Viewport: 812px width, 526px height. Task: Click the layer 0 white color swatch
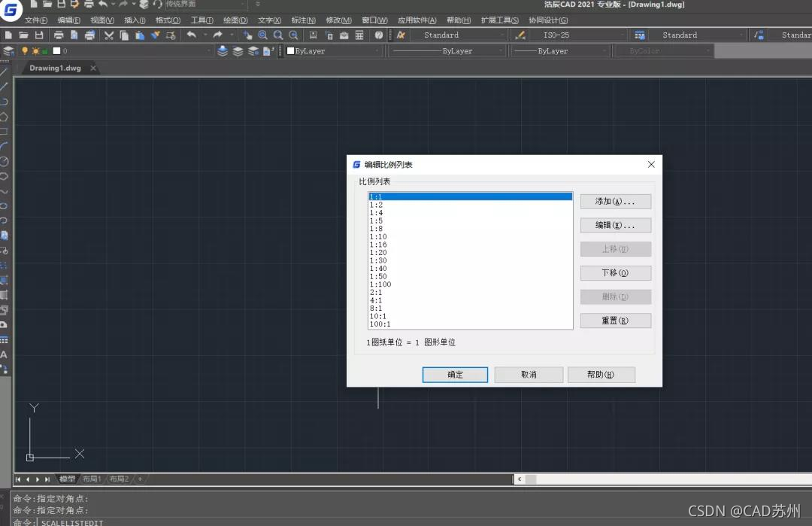(x=56, y=50)
